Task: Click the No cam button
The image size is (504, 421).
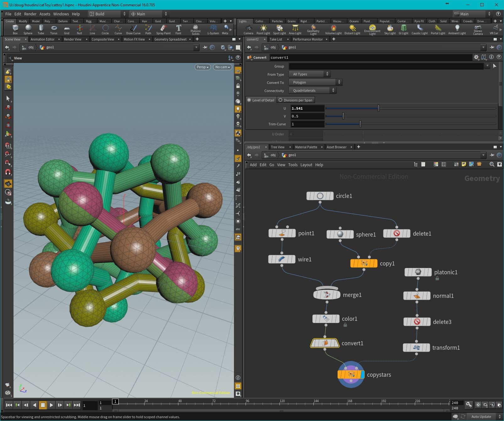Action: tap(222, 67)
